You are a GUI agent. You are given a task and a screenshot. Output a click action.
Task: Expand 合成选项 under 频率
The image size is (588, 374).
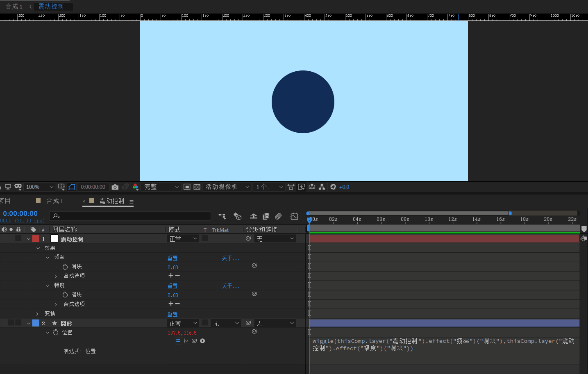point(56,276)
